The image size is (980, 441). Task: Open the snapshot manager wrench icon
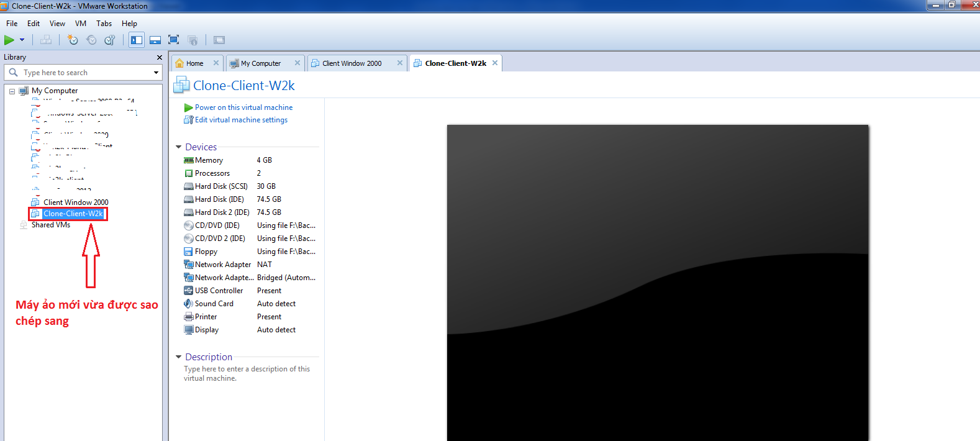[110, 40]
